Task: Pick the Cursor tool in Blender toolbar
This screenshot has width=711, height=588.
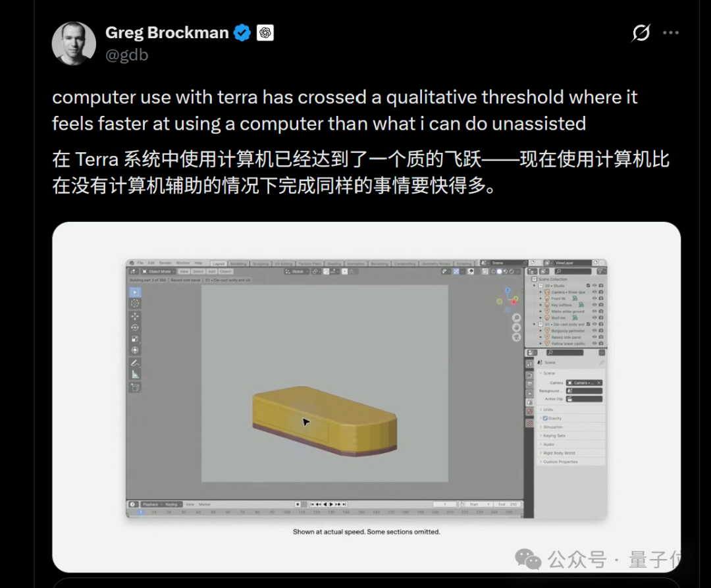Action: tap(135, 304)
